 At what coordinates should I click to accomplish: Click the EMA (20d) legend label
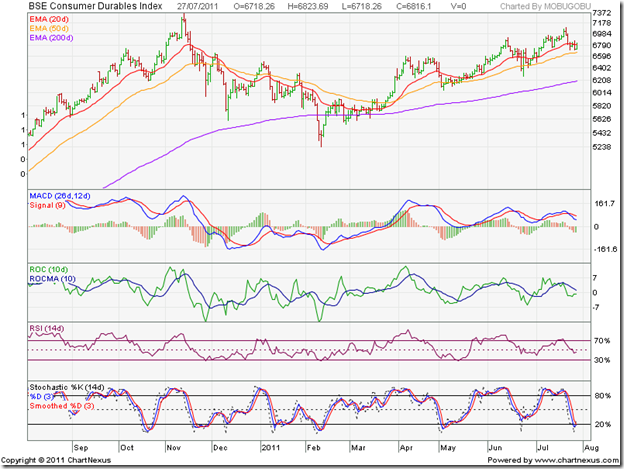(49, 19)
